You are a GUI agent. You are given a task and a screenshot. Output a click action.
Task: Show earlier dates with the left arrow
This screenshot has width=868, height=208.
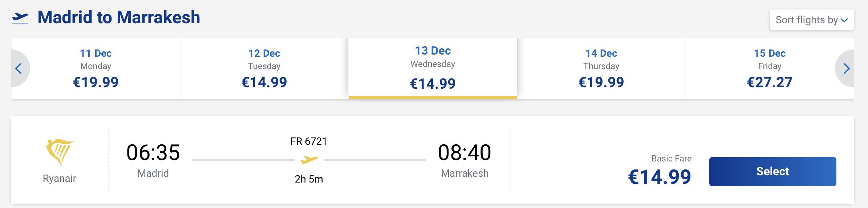pyautogui.click(x=19, y=68)
